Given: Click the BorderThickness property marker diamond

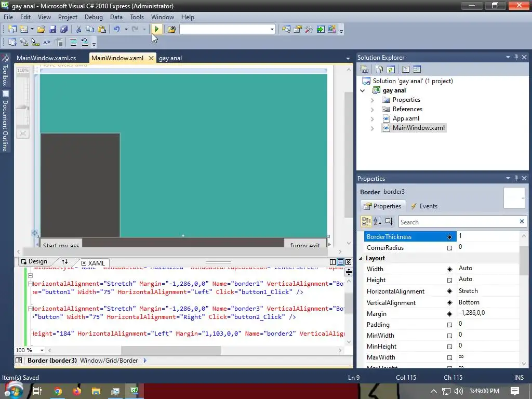Looking at the screenshot, I should point(449,237).
